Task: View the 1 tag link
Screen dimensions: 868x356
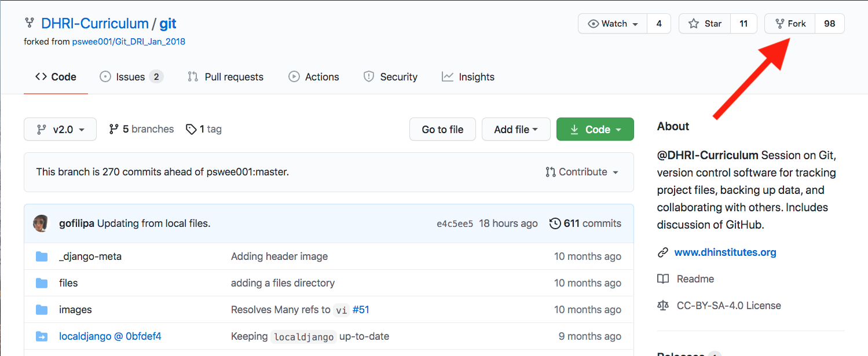Action: pos(204,129)
